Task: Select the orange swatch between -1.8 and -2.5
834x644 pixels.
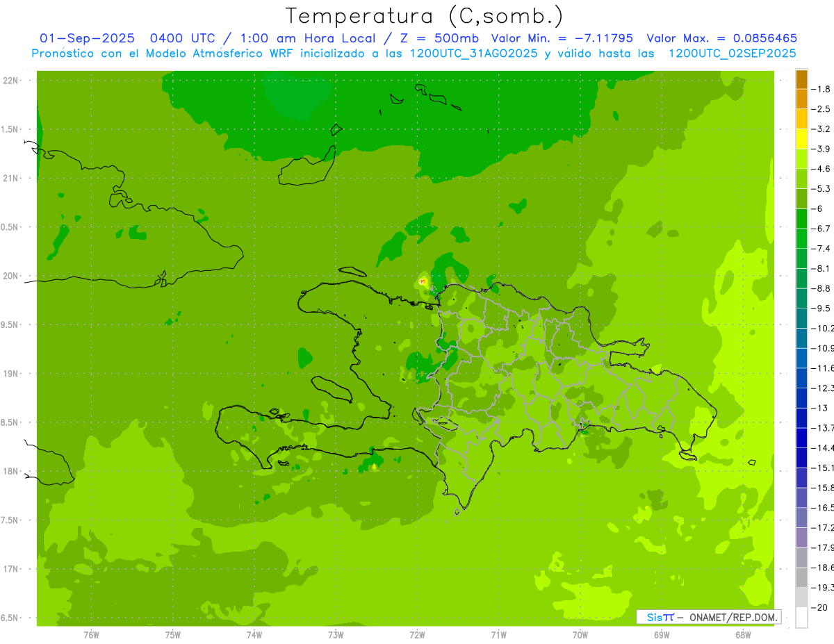Action: coord(801,99)
